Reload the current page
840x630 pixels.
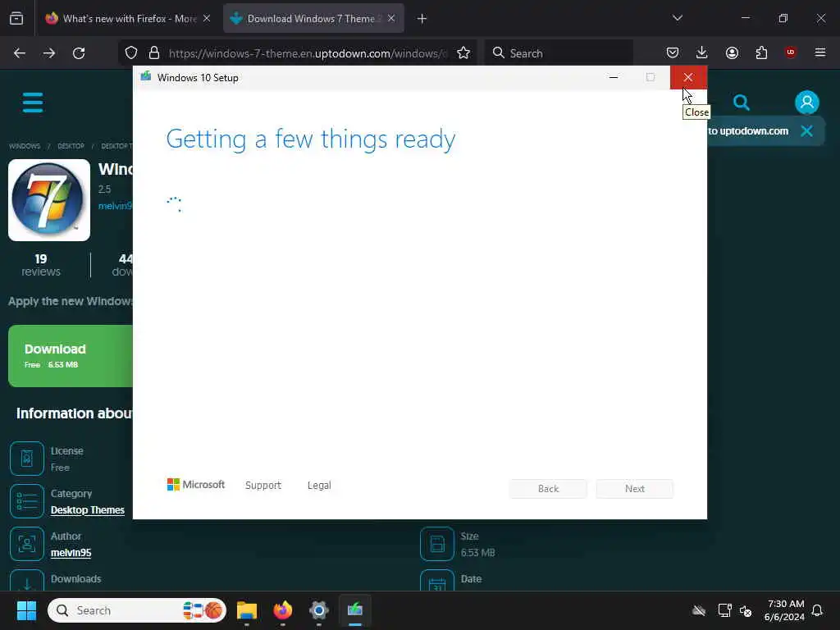click(79, 53)
